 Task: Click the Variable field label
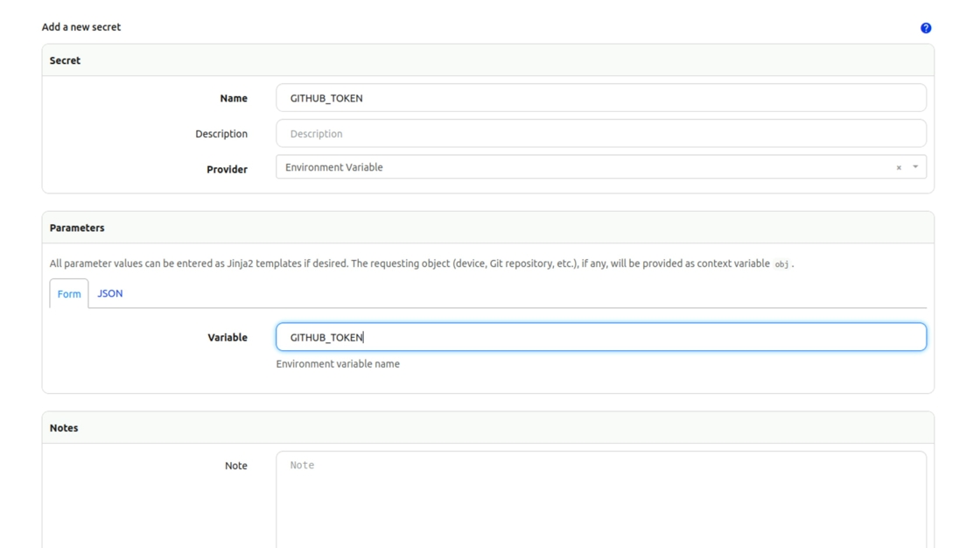tap(227, 337)
